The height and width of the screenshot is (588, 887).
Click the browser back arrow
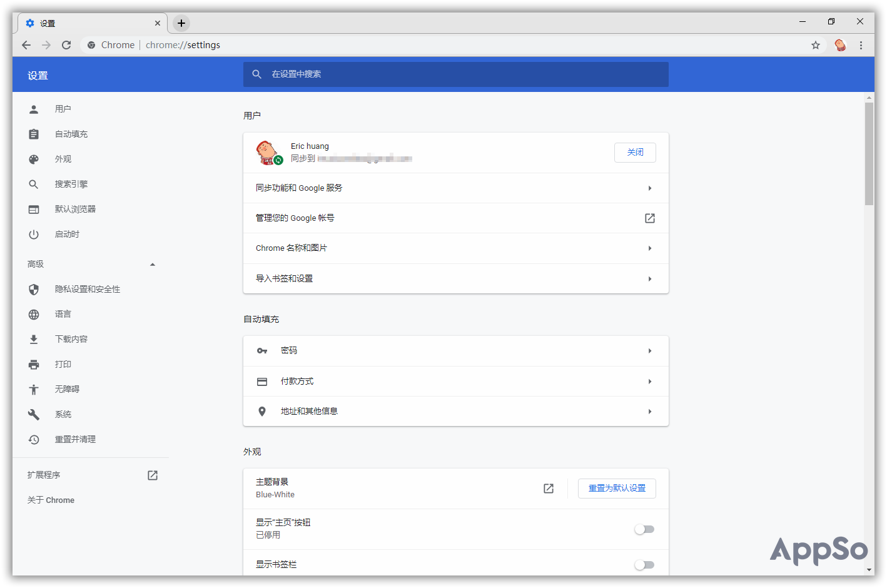[26, 45]
